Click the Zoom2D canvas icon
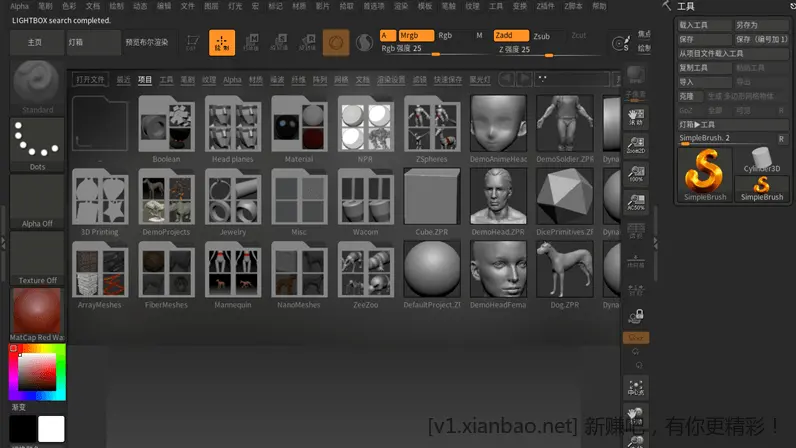The image size is (796, 448). pyautogui.click(x=636, y=145)
